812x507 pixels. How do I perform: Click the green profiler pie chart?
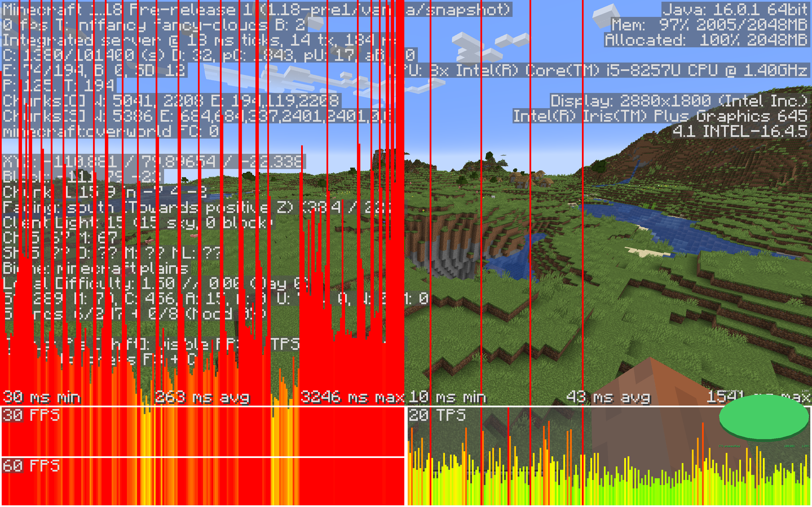tap(764, 417)
